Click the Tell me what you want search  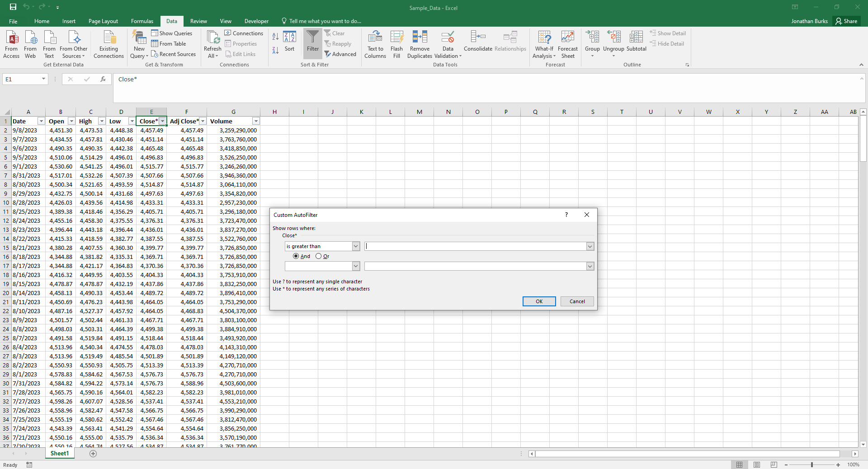(x=321, y=21)
